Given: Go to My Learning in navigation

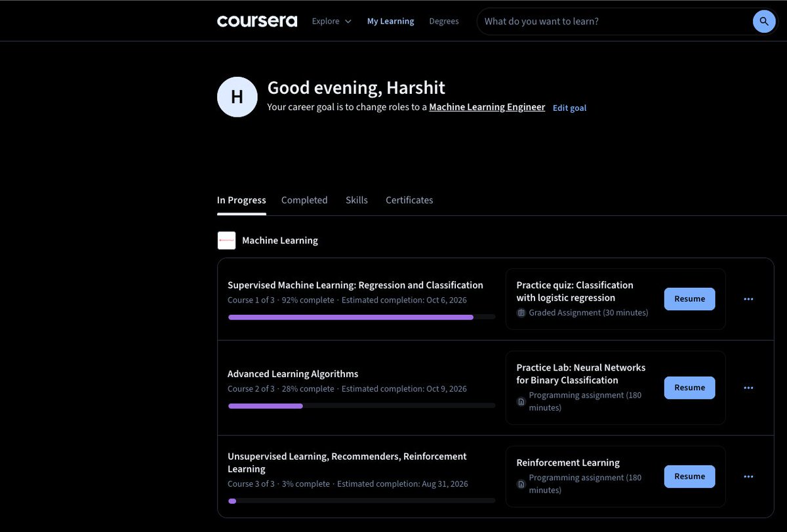Looking at the screenshot, I should click(390, 21).
